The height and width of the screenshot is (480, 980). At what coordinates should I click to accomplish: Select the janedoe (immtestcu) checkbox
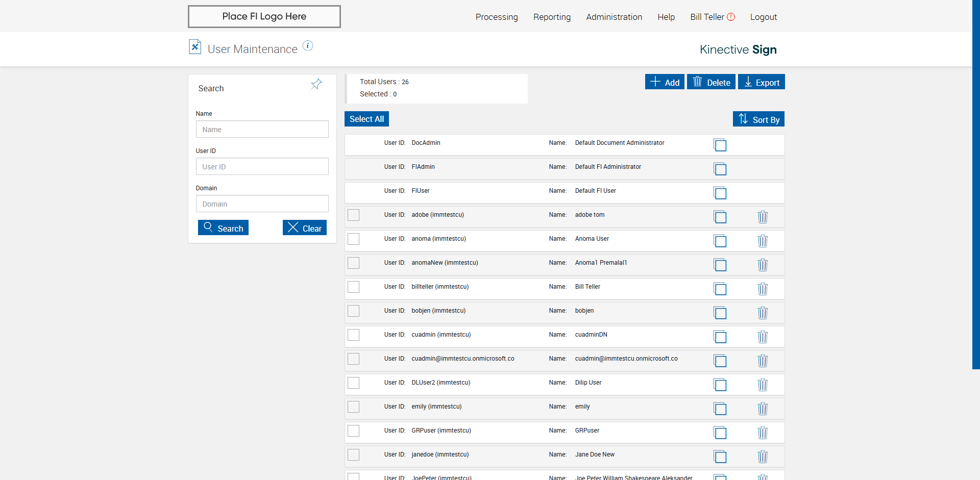[353, 454]
